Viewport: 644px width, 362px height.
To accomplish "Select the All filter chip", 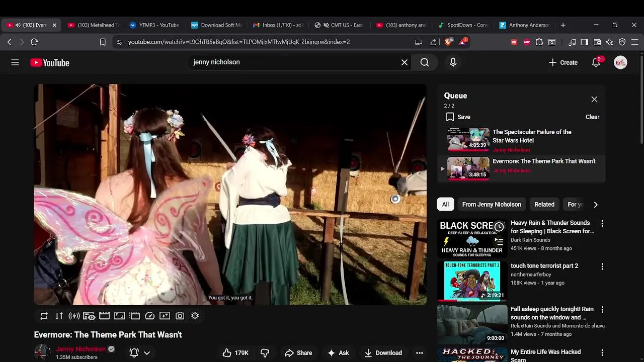I will click(445, 204).
